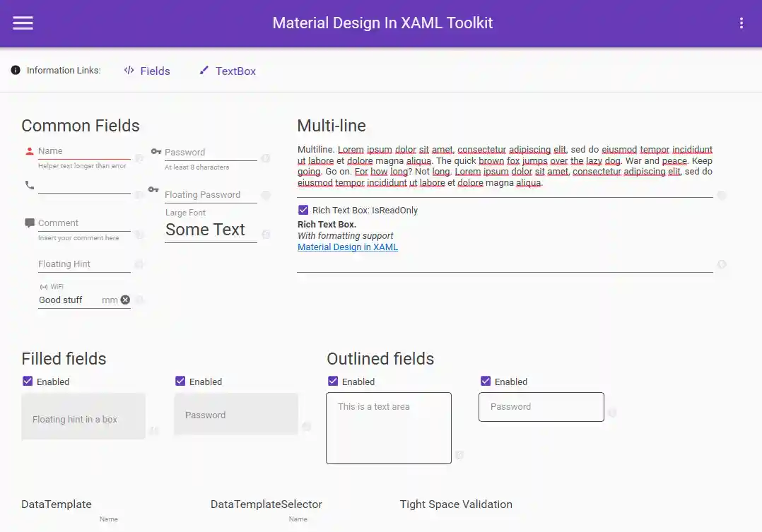The width and height of the screenshot is (762, 532).
Task: Click the person icon beside Name field
Action: (x=30, y=151)
